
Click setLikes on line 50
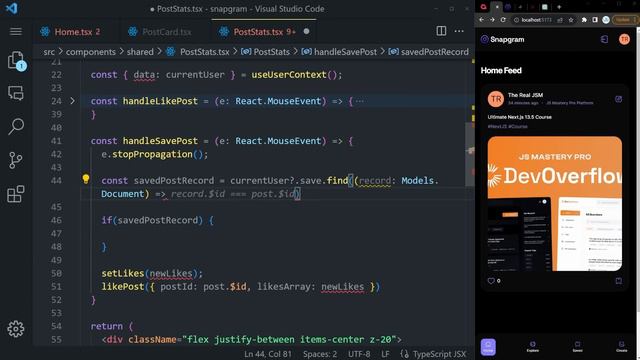tap(123, 273)
